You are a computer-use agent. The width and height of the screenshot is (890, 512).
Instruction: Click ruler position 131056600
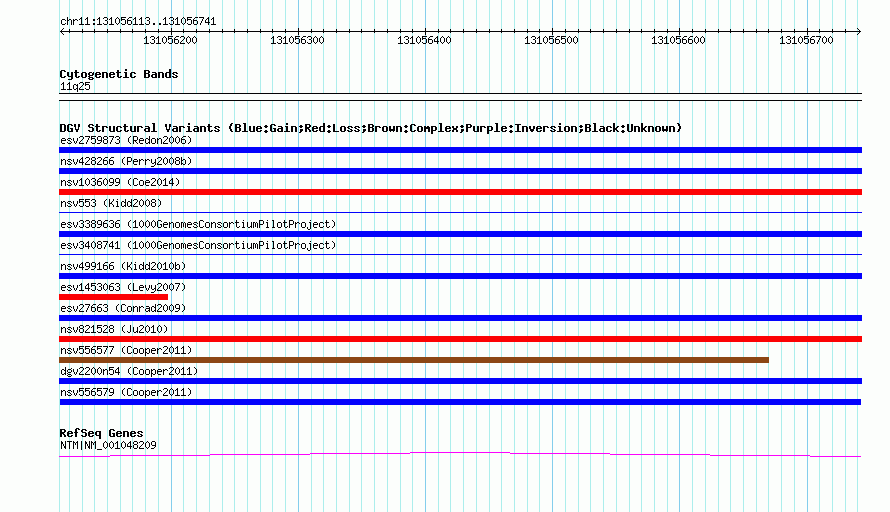point(679,40)
